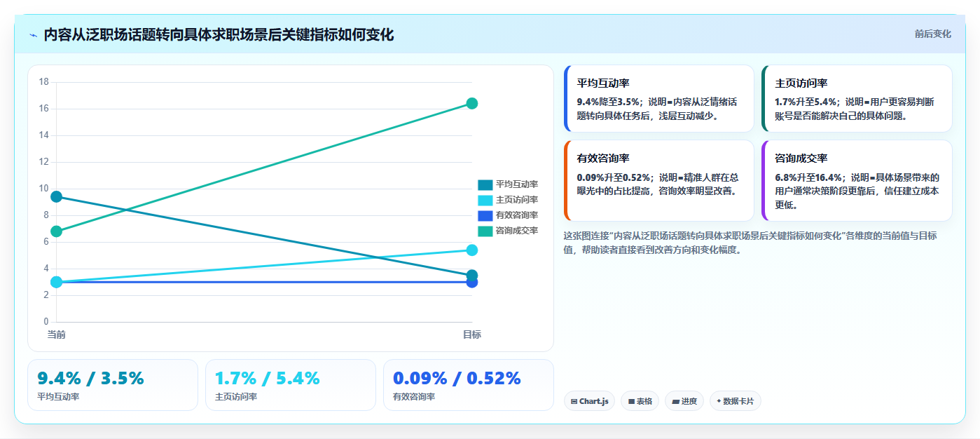Click the lightning icon beside the header title

coord(33,35)
